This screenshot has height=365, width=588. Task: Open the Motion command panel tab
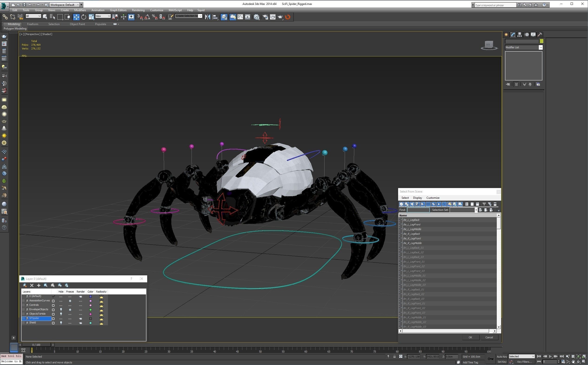[x=527, y=35]
